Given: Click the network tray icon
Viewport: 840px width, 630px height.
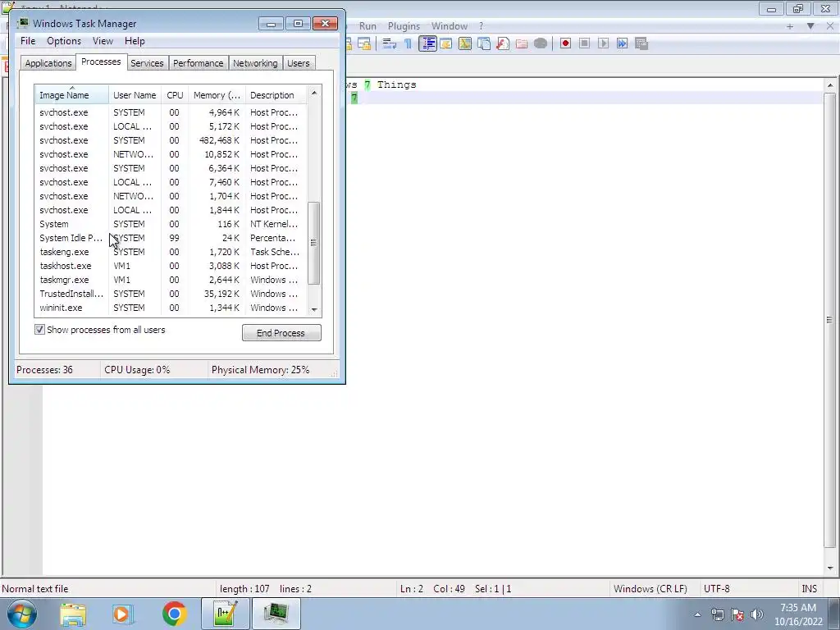Looking at the screenshot, I should [x=717, y=615].
